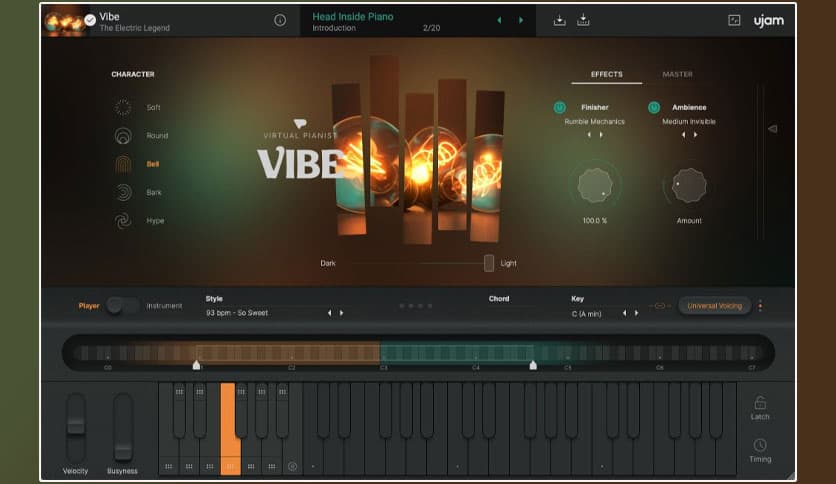Click the resize grip in bottom-right corner
Screen dimensions: 836x484
(791, 476)
